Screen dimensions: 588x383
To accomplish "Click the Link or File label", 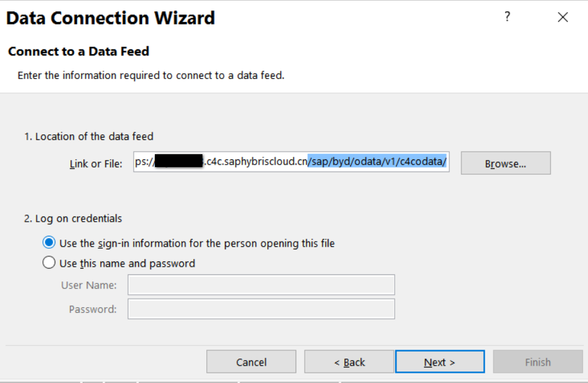I will tap(96, 164).
